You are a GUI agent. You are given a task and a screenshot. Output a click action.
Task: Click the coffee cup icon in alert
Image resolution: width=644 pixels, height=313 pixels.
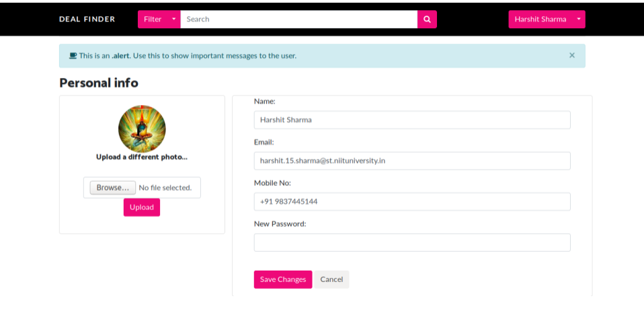tap(73, 56)
